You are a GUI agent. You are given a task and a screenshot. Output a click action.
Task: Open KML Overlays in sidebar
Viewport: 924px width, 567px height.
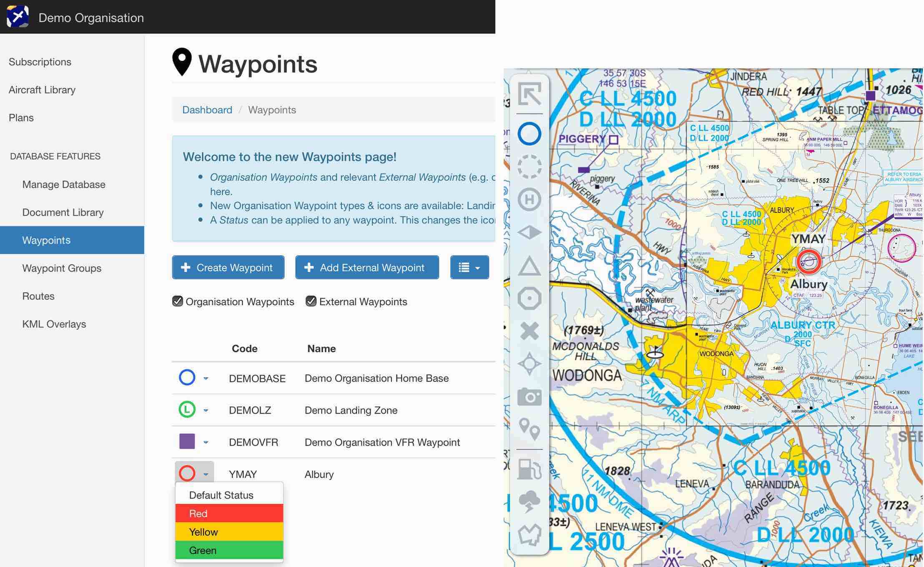(x=54, y=324)
